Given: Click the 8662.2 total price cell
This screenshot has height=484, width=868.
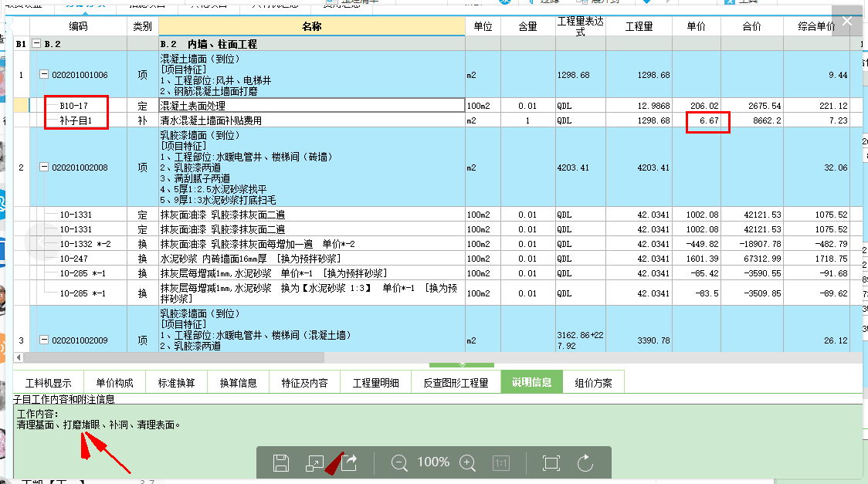Looking at the screenshot, I should pyautogui.click(x=751, y=120).
